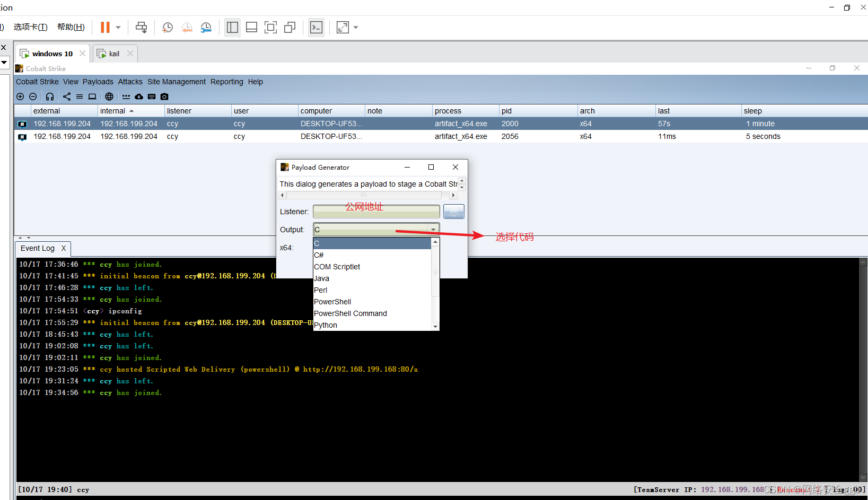Select C in the output list
The height and width of the screenshot is (500, 868).
click(x=372, y=243)
